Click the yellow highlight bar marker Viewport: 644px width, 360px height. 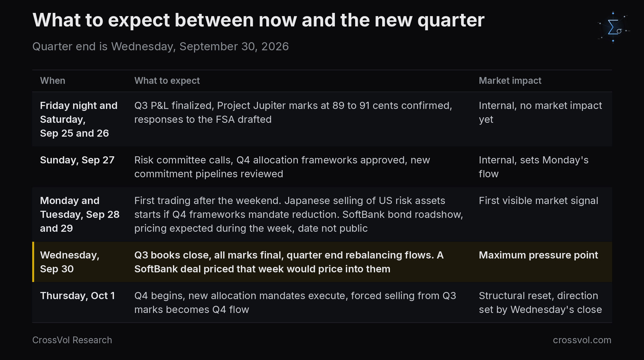point(33,262)
